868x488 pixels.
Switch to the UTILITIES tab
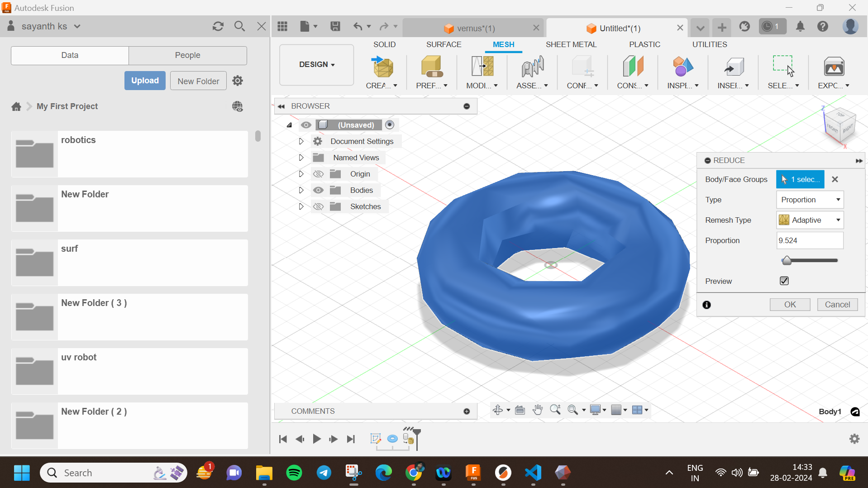click(710, 44)
